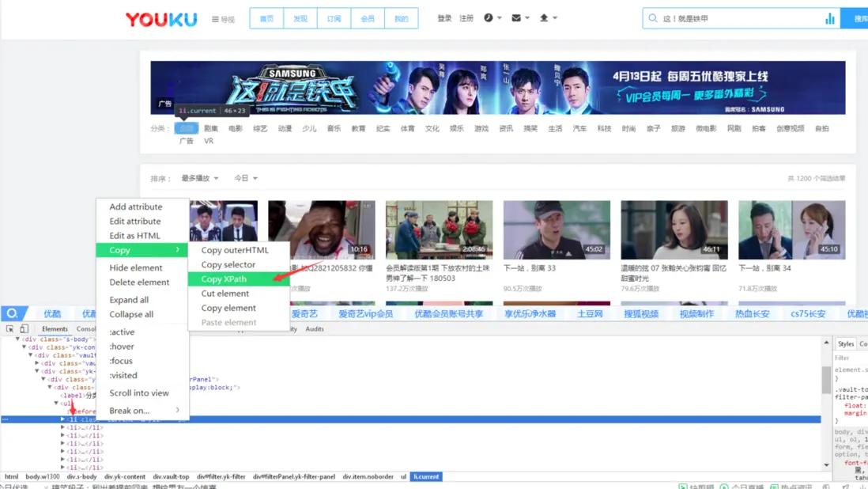This screenshot has height=489, width=868.
Task: Activate the DevTools inspect element picker
Action: point(10,328)
